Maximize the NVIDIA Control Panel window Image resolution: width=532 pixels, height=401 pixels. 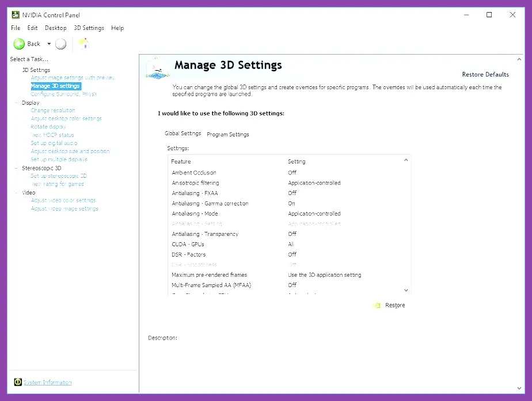(489, 14)
